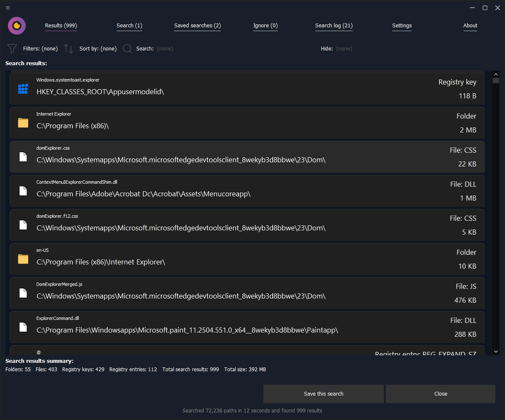Click the DomExplorerMerged.js file icon
This screenshot has height=420, width=505.
(x=23, y=293)
